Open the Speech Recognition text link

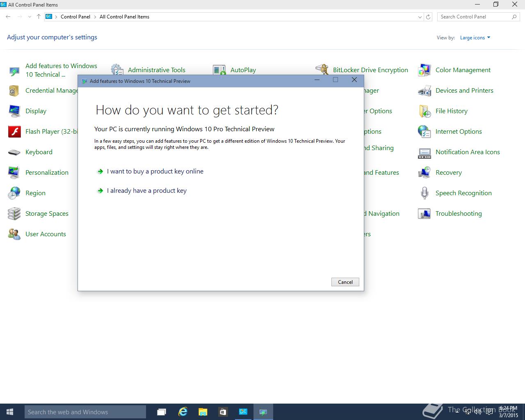click(463, 193)
